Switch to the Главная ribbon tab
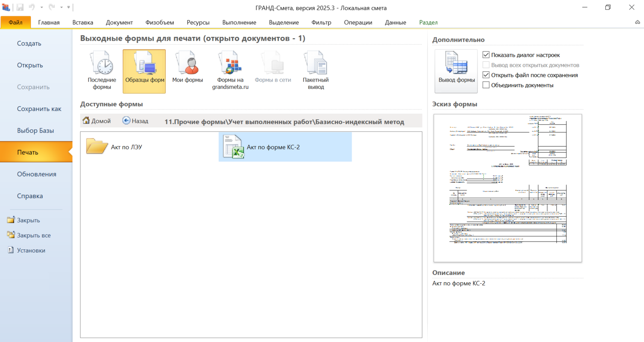 coord(49,22)
